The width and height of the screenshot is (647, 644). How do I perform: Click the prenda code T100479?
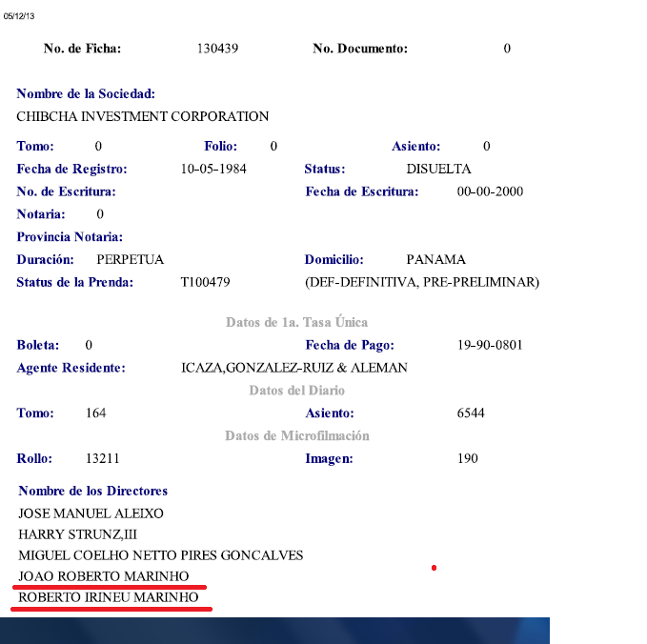point(206,282)
